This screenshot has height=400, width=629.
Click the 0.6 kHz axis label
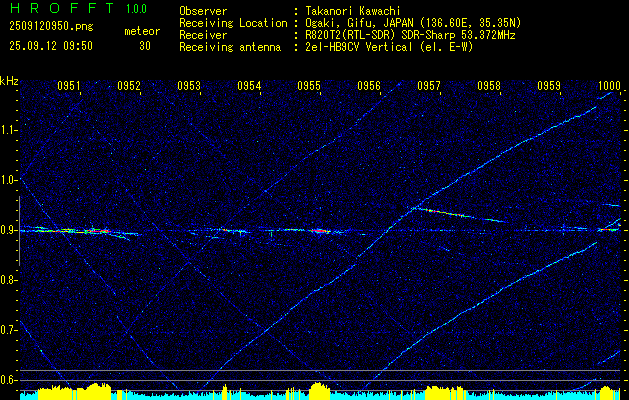(x=9, y=380)
